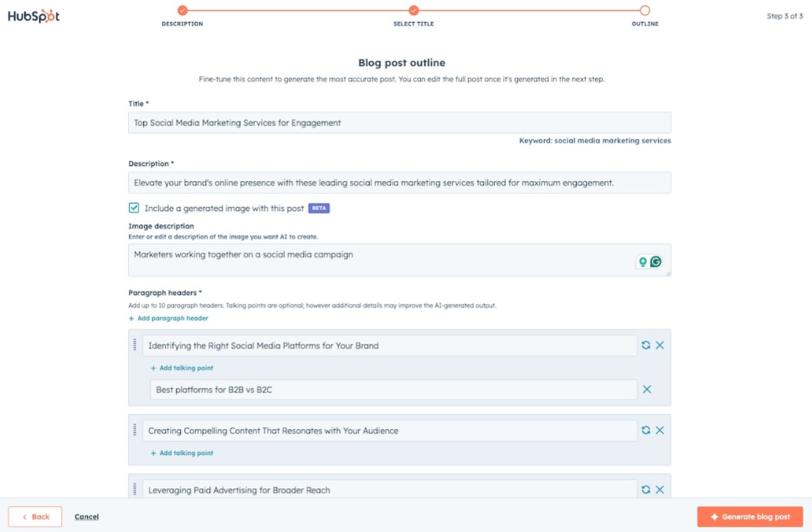Click Generate blog post
Viewport: 812px width, 532px height.
[x=748, y=517]
